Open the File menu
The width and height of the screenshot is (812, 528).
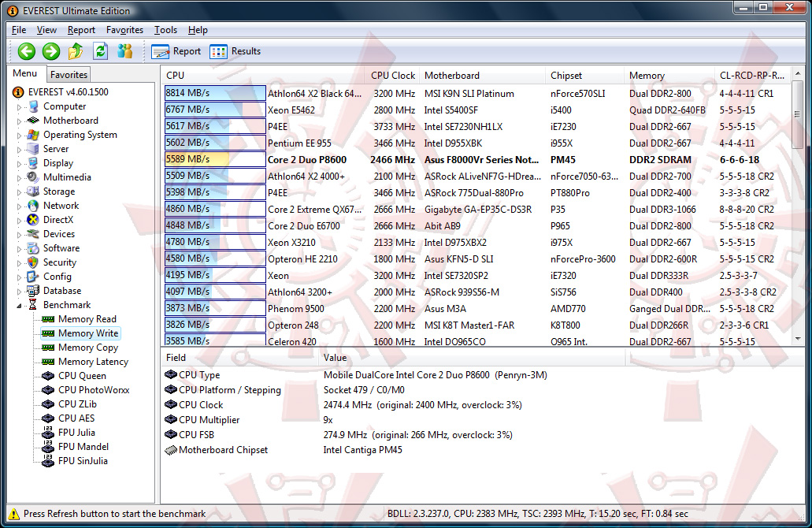click(x=19, y=30)
